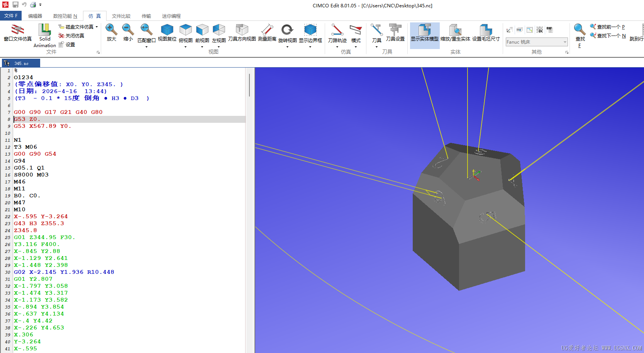Print the NC program using the printer icon
The height and width of the screenshot is (353, 644).
pos(33,5)
